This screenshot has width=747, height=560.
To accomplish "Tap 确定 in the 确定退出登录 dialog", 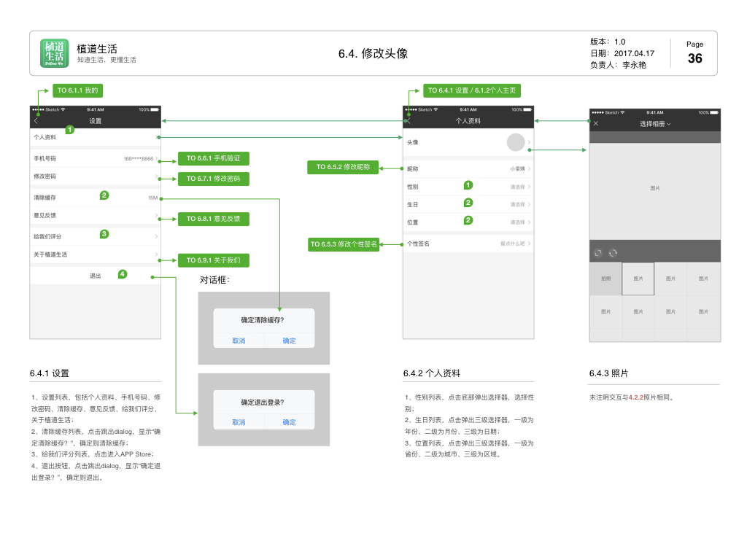I will point(289,422).
